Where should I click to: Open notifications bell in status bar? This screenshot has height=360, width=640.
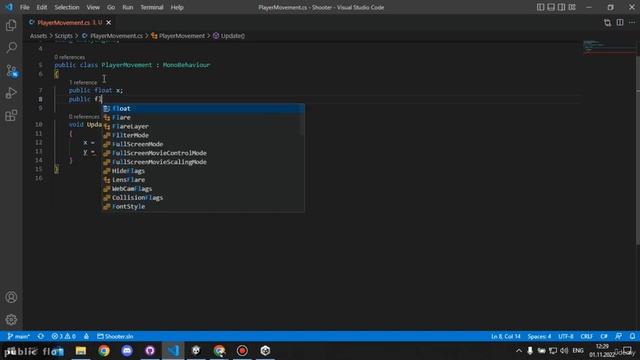[x=632, y=336]
